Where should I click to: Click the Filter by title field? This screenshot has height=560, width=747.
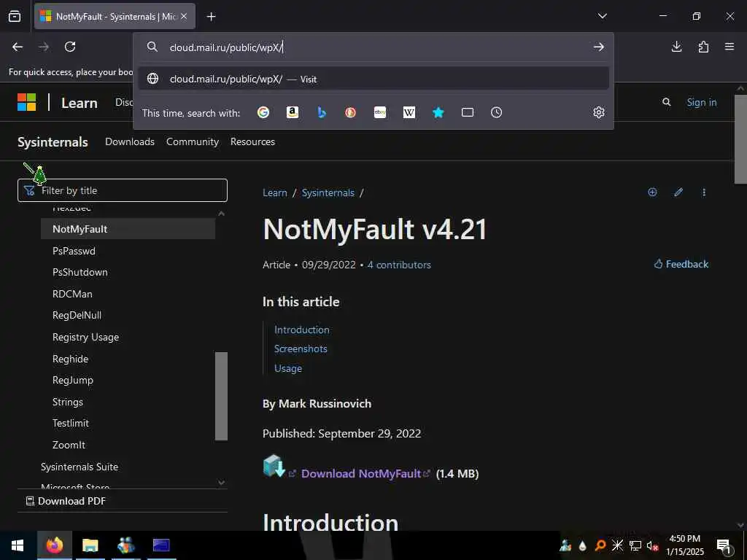123,190
